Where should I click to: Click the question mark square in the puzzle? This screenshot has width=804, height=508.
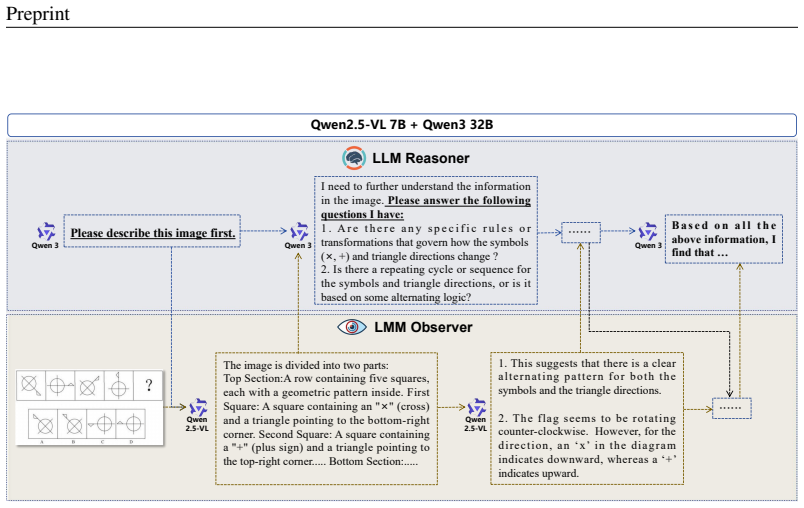tap(148, 385)
